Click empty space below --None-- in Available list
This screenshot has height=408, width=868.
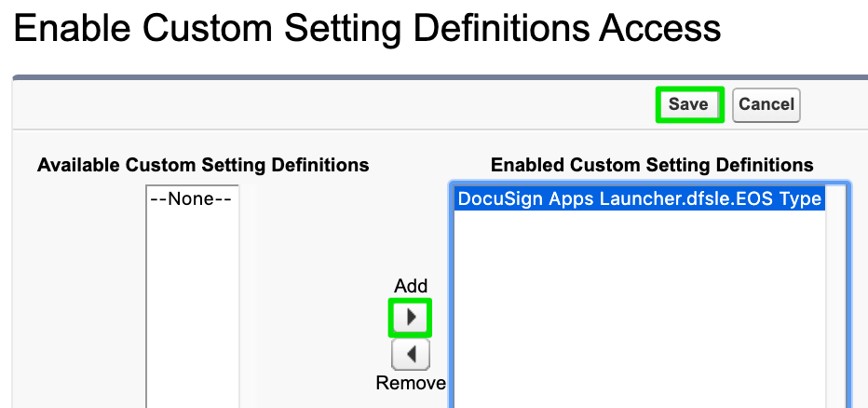[191, 298]
